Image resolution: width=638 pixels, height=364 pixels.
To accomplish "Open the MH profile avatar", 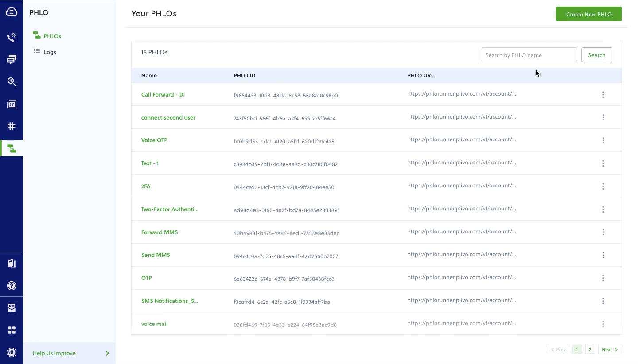I will point(12,352).
